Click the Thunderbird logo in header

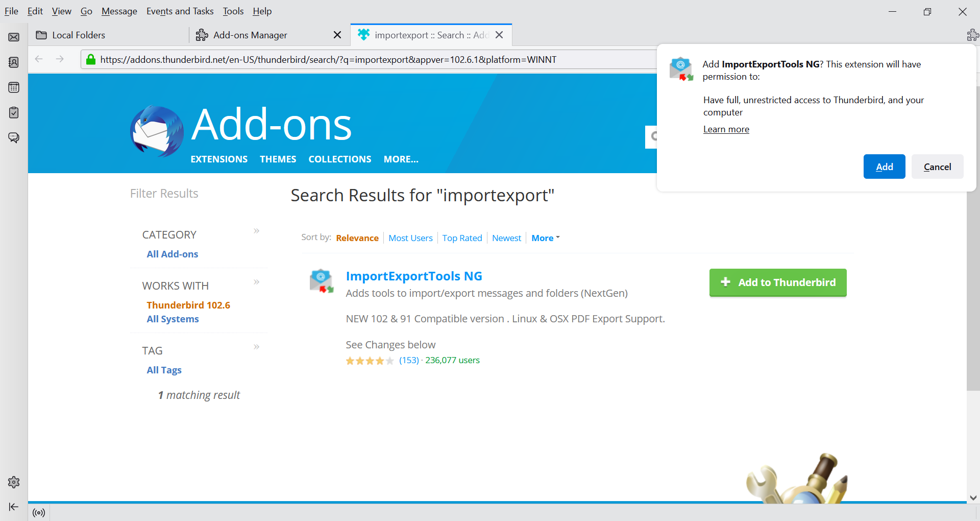pyautogui.click(x=157, y=131)
